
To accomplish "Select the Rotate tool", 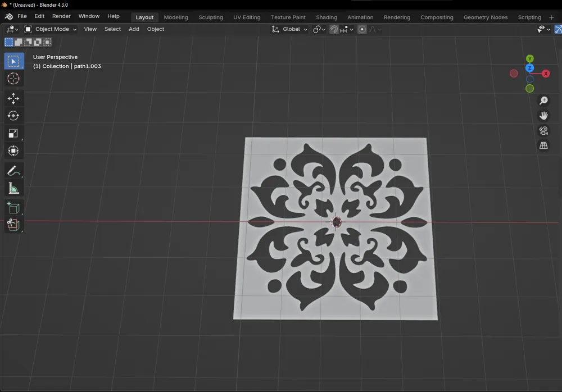I will (x=13, y=116).
